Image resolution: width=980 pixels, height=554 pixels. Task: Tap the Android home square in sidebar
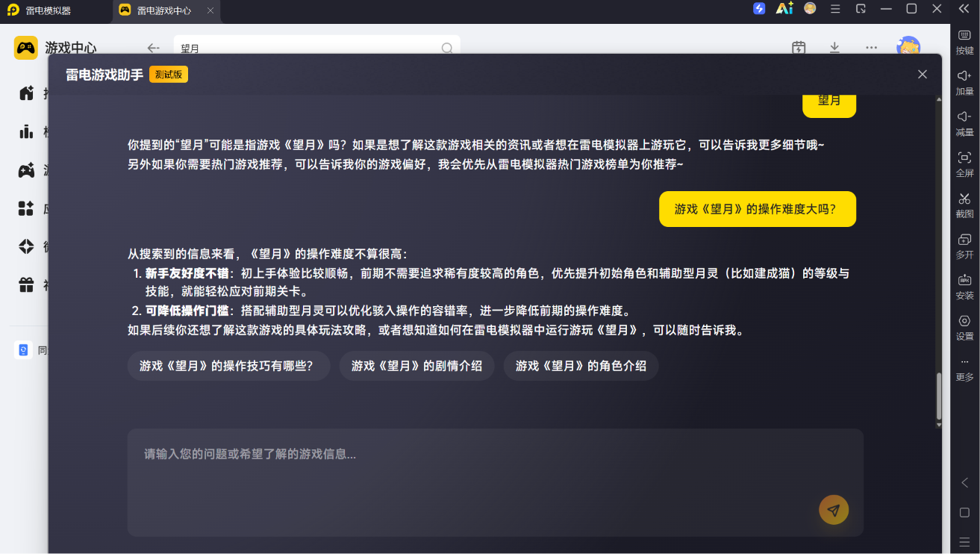(x=964, y=513)
